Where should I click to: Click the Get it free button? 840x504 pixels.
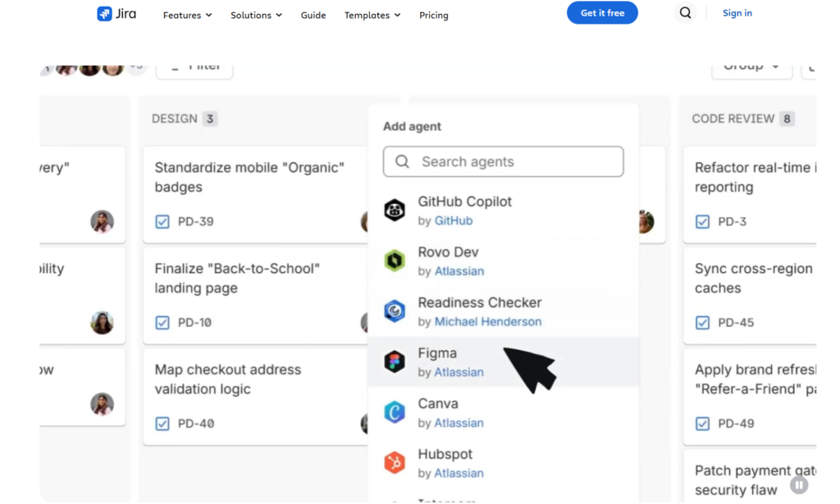(602, 13)
